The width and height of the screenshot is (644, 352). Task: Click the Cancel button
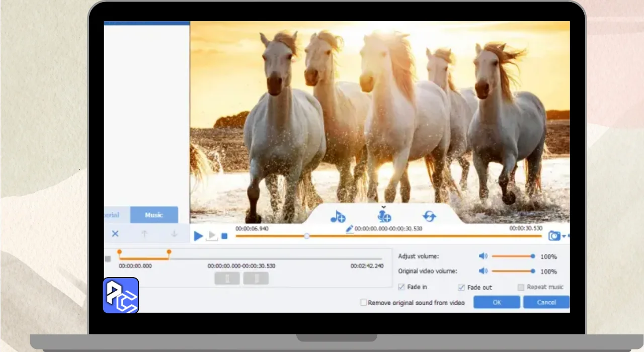pyautogui.click(x=546, y=302)
